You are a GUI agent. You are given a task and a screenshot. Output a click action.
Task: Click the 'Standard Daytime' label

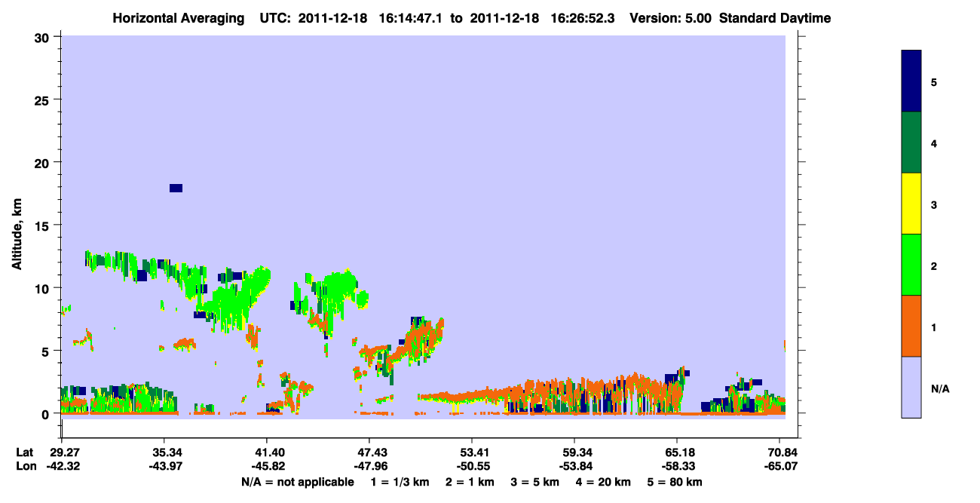pos(775,18)
